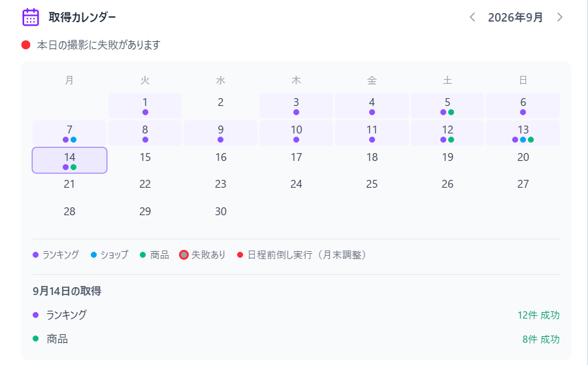Select September 16 in calendar
Viewport: 588px width, 365px height.
pyautogui.click(x=221, y=160)
